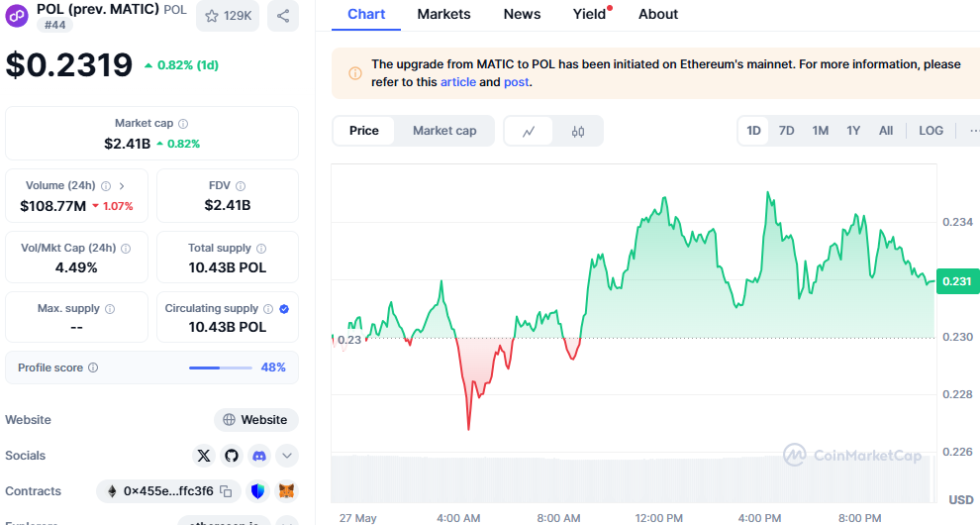Click the 0.231 current price tag
Screen dimensions: 980x525
(x=957, y=281)
